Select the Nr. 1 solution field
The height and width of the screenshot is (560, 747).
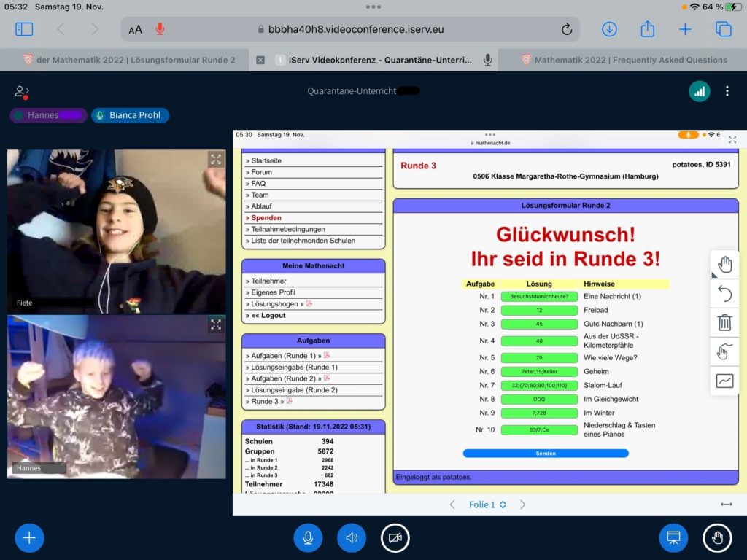point(539,296)
